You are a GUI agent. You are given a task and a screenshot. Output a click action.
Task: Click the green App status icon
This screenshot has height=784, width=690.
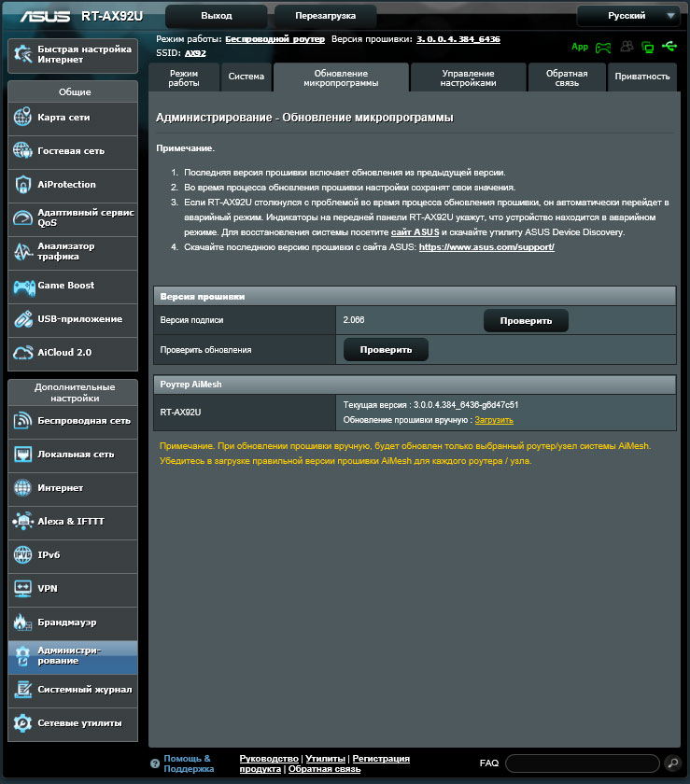[x=580, y=47]
